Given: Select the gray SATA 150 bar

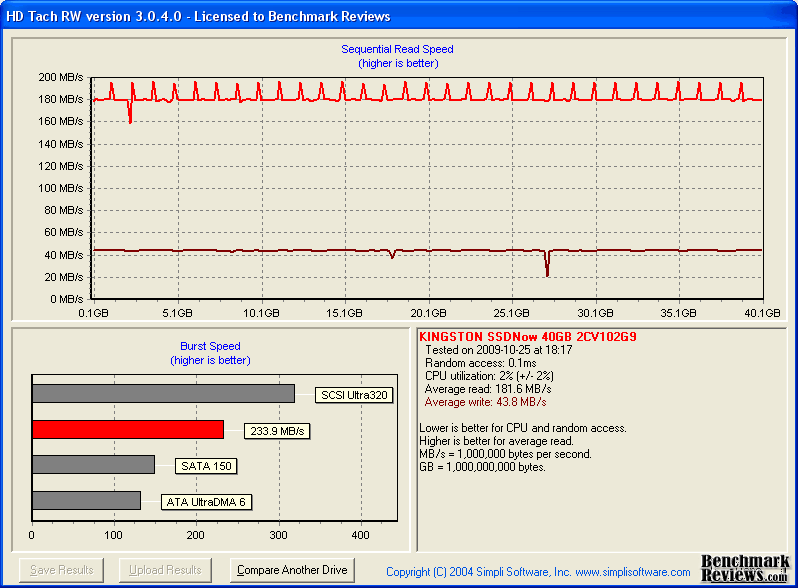Looking at the screenshot, I should pyautogui.click(x=93, y=465).
